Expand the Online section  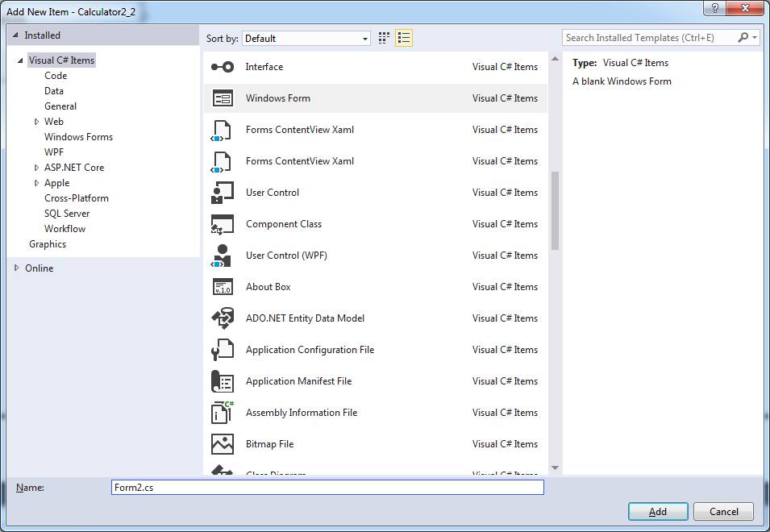coord(17,268)
